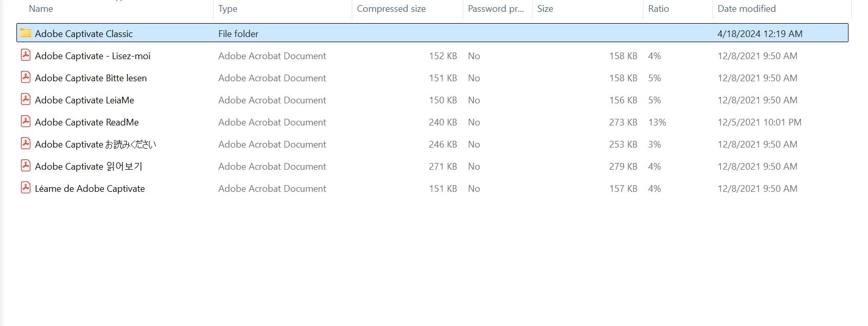Image resolution: width=868 pixels, height=326 pixels.
Task: Click the No password value in Léame row
Action: (x=474, y=188)
